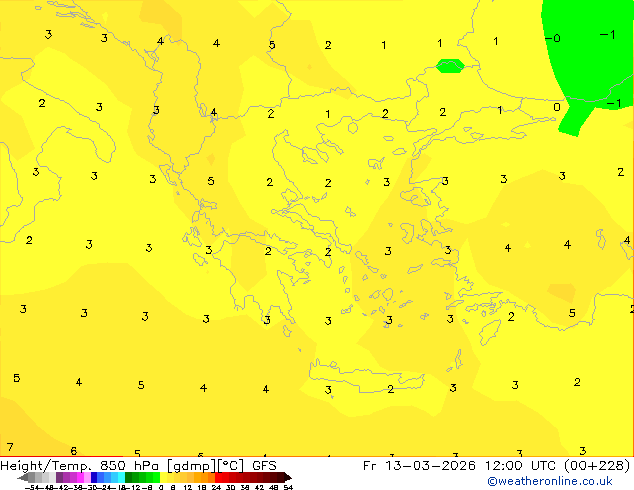This screenshot has width=634, height=490.
Task: Pick the cyan swatch in the legend
Action: 121,477
